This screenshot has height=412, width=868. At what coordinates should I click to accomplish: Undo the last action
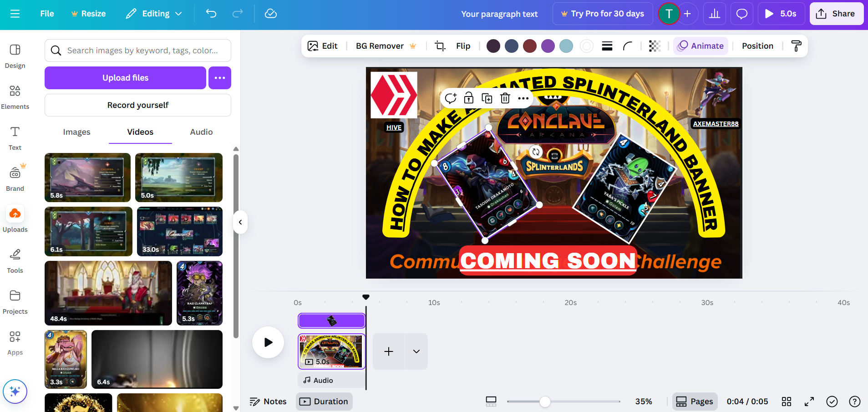tap(211, 14)
